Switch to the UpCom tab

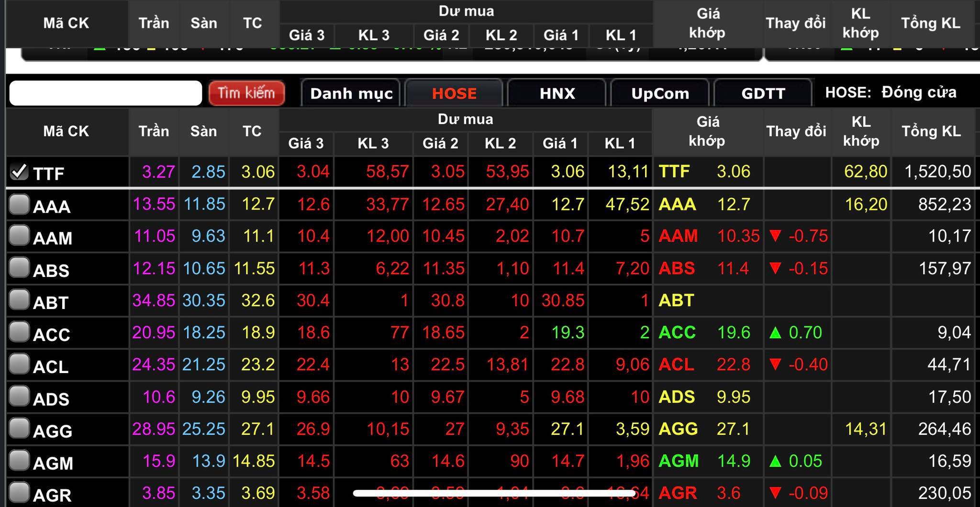click(660, 93)
